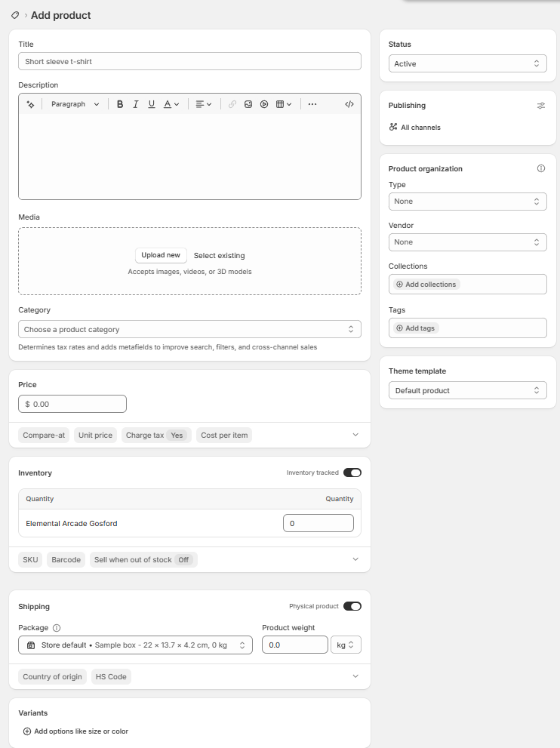The image size is (560, 748).
Task: Click the Barcode chip
Action: pyautogui.click(x=66, y=559)
